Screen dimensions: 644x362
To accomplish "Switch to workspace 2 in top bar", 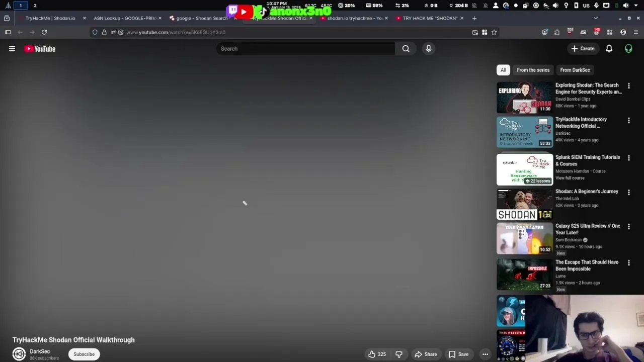I will coord(35,6).
